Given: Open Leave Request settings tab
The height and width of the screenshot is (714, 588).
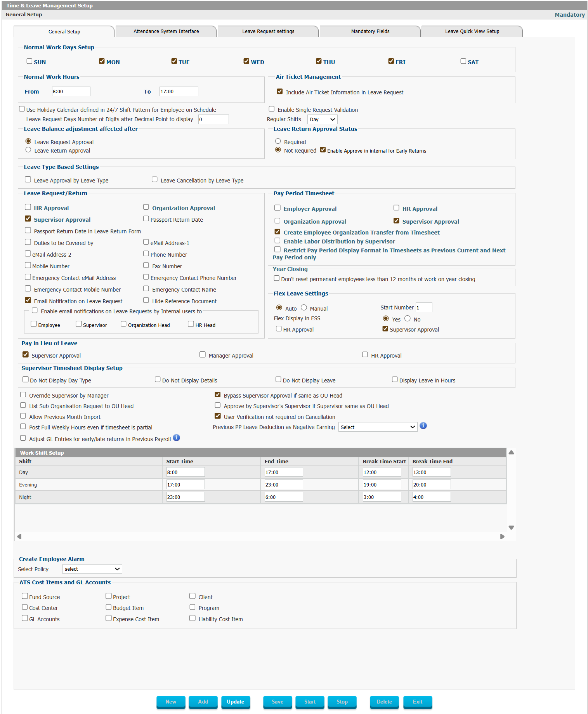Looking at the screenshot, I should coord(268,31).
